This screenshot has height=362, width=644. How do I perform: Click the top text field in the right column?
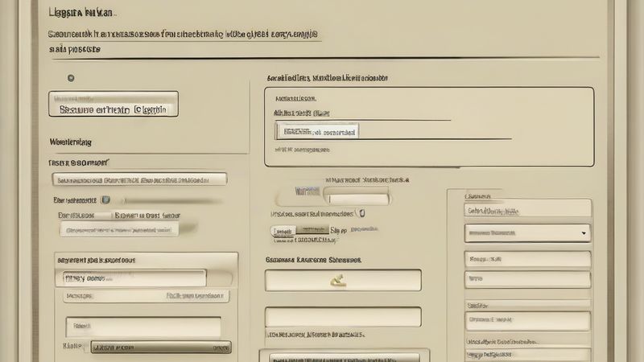click(x=527, y=210)
